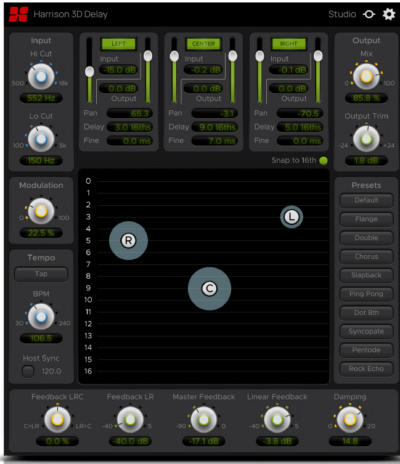
Task: Toggle the RIGHT channel enable button
Action: (289, 44)
